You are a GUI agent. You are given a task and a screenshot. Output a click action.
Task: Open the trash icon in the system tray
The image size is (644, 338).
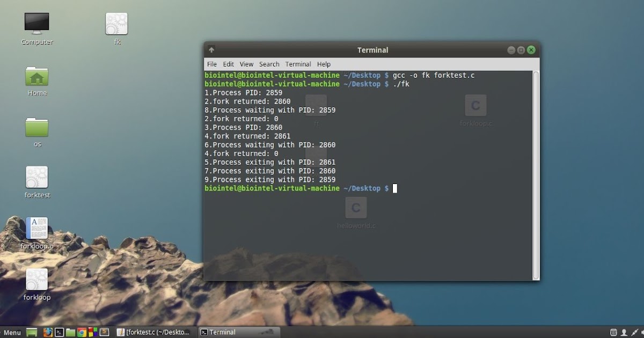[613, 333]
